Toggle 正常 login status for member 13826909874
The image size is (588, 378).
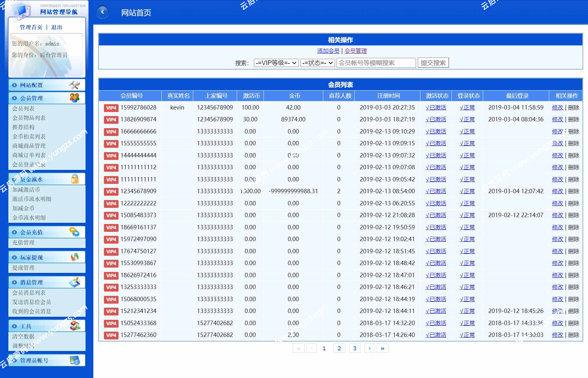[x=467, y=119]
